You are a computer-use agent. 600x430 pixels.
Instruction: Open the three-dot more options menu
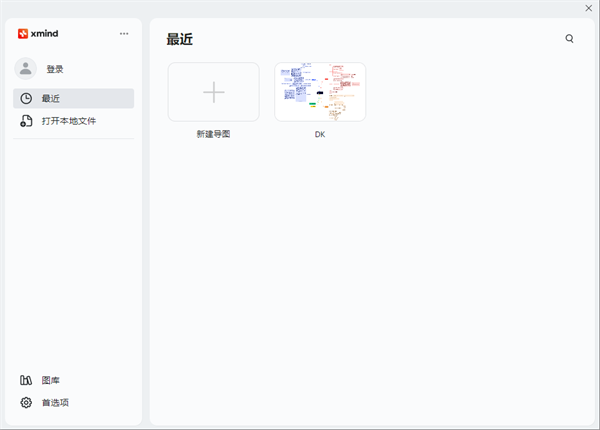124,33
